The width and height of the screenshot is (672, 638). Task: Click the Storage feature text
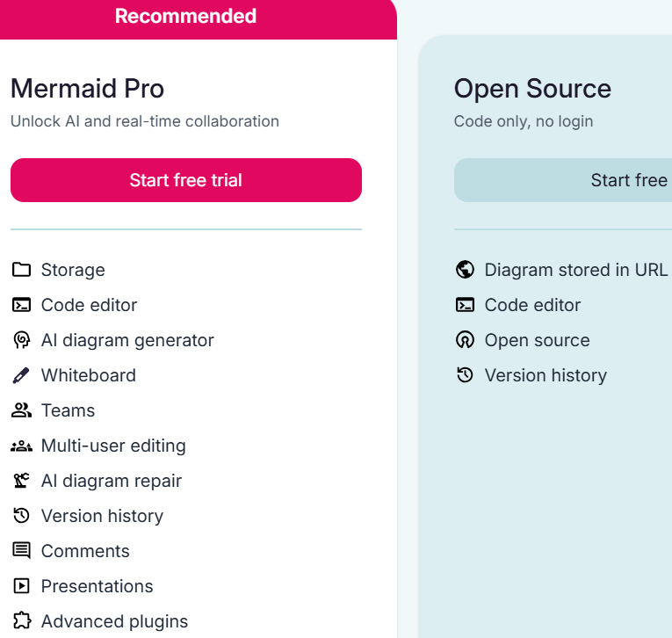pyautogui.click(x=73, y=270)
